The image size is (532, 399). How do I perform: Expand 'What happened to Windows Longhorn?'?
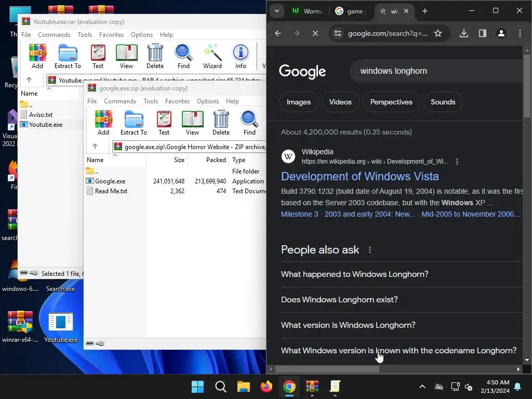[x=402, y=274]
